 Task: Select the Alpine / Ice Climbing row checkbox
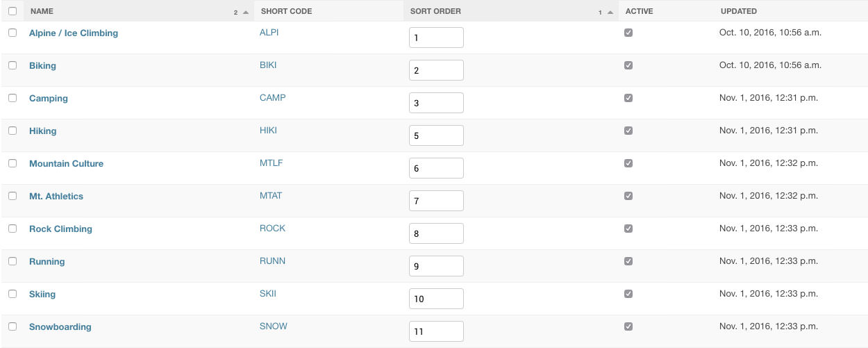pyautogui.click(x=12, y=33)
